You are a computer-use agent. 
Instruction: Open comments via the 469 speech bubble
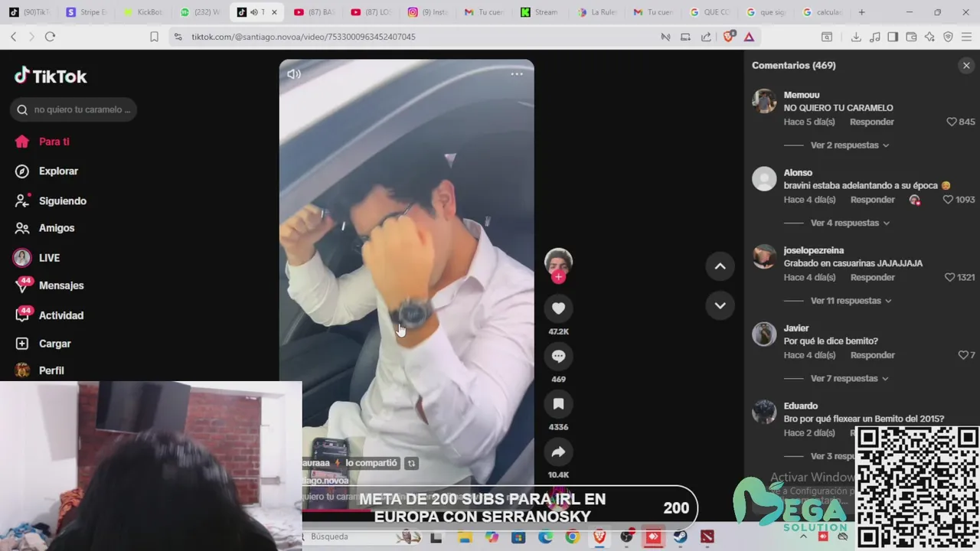tap(558, 356)
